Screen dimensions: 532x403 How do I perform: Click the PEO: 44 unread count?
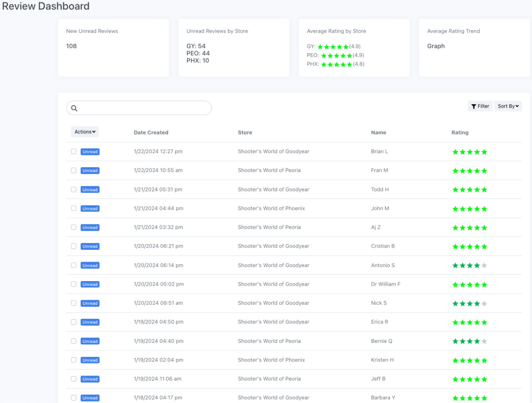198,53
